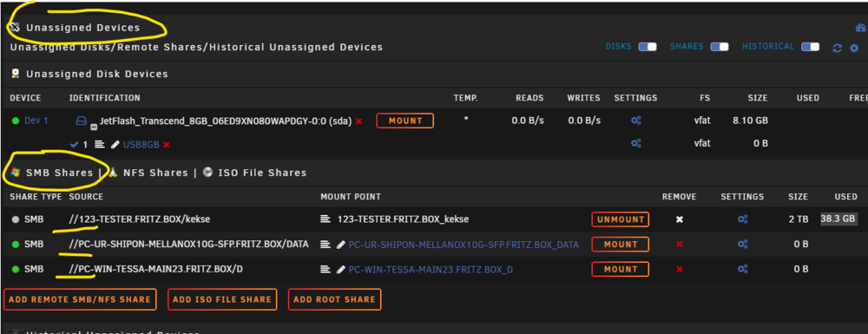
Task: Remove JetFlash device red X
Action: click(358, 121)
